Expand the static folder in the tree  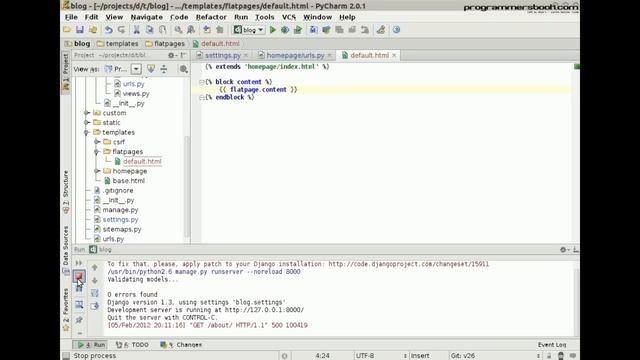click(x=87, y=122)
